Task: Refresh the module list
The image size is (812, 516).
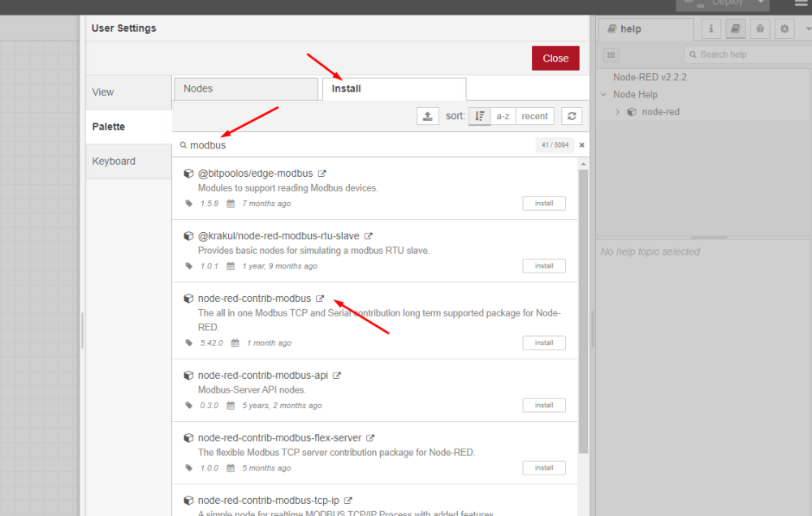Action: point(572,116)
